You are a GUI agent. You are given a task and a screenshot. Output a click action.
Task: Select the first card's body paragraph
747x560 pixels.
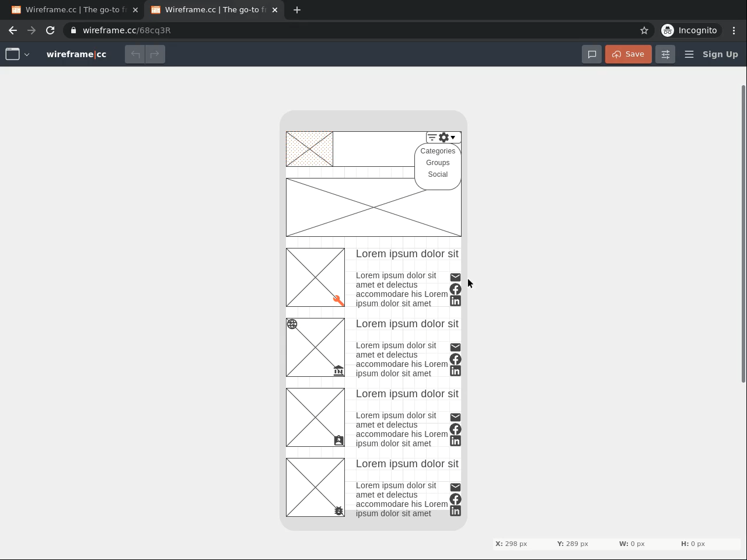pos(402,289)
